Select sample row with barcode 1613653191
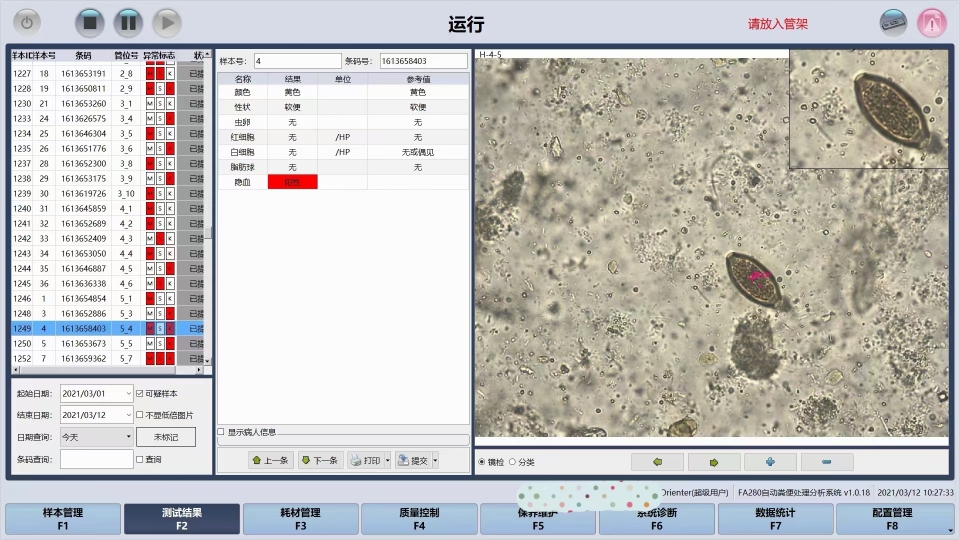 pyautogui.click(x=108, y=73)
